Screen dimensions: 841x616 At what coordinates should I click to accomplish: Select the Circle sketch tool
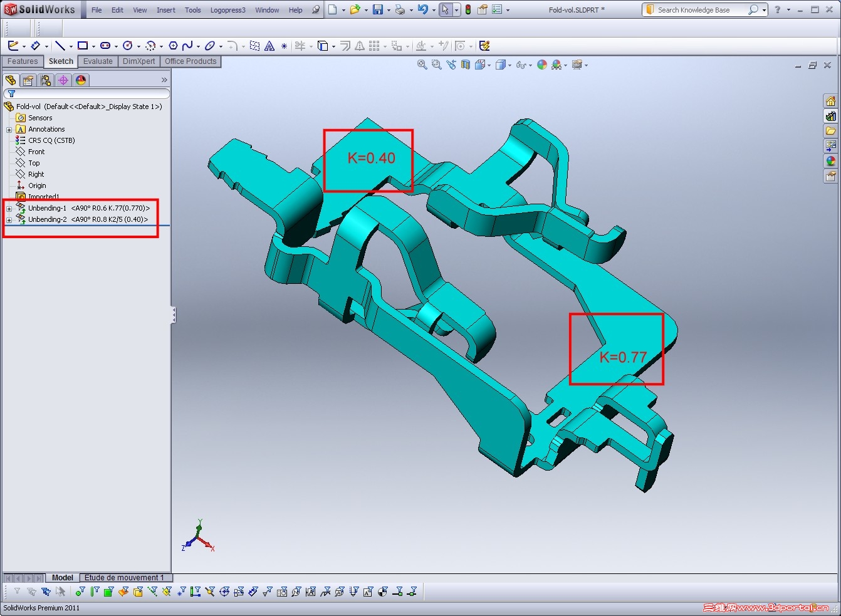(128, 46)
